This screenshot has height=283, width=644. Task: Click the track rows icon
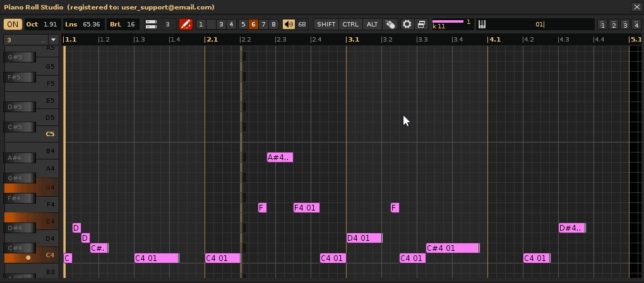tap(151, 25)
